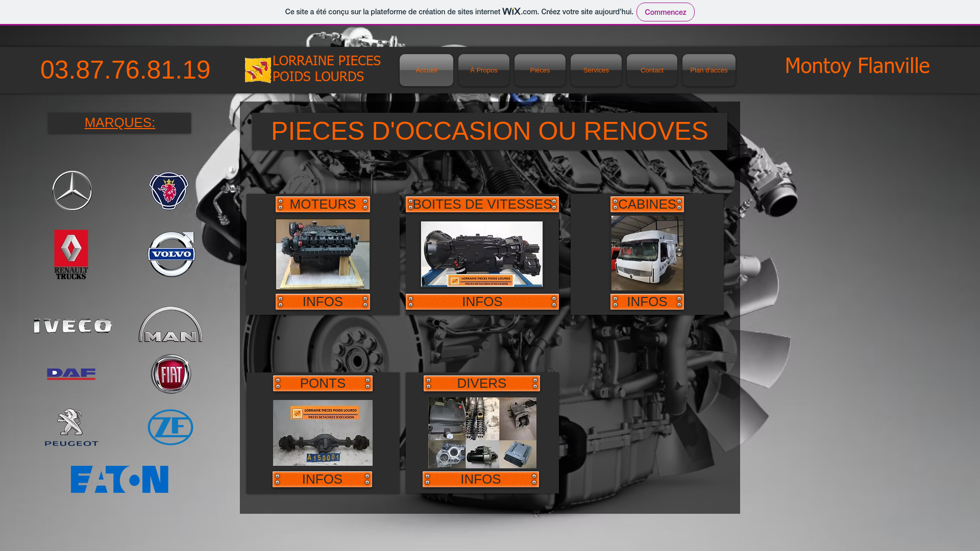Viewport: 980px width, 551px height.
Task: Switch to the Accueil tab
Action: point(426,70)
